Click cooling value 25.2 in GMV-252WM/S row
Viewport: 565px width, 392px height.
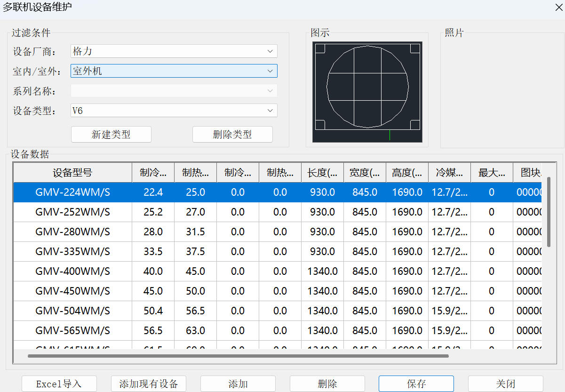pyautogui.click(x=153, y=212)
